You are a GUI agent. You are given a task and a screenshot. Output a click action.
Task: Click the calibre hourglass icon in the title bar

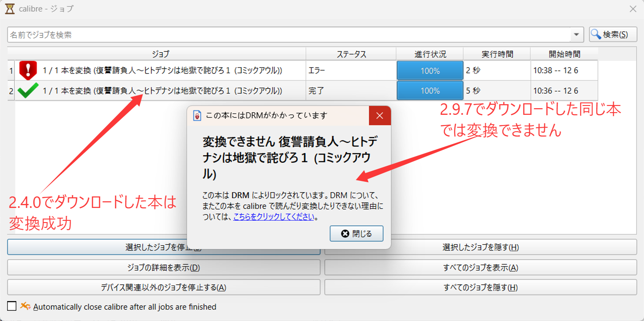pos(10,9)
